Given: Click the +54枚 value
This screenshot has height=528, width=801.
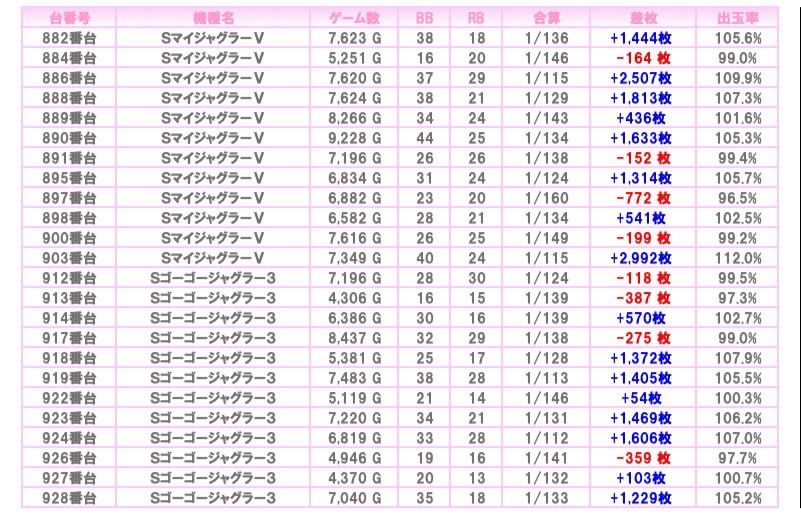Looking at the screenshot, I should tap(641, 398).
